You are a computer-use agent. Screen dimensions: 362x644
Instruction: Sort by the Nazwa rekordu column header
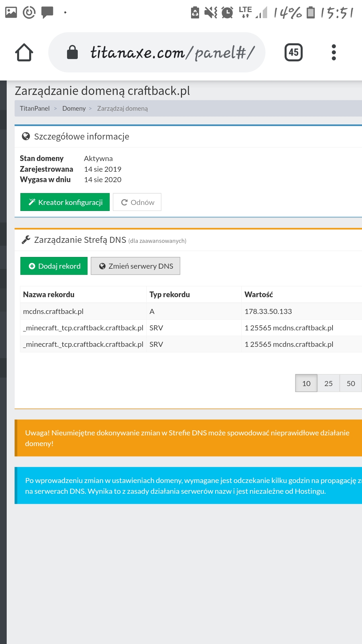pos(49,294)
